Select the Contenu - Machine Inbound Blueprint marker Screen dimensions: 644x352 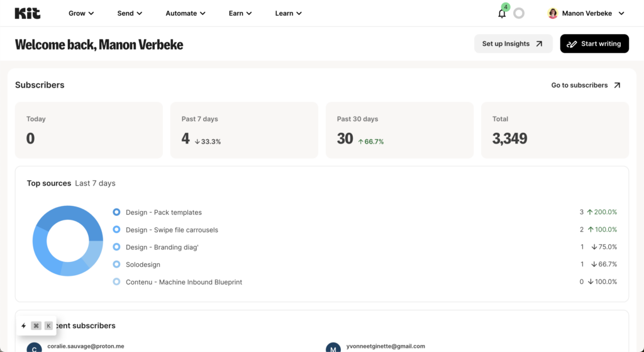tap(116, 282)
